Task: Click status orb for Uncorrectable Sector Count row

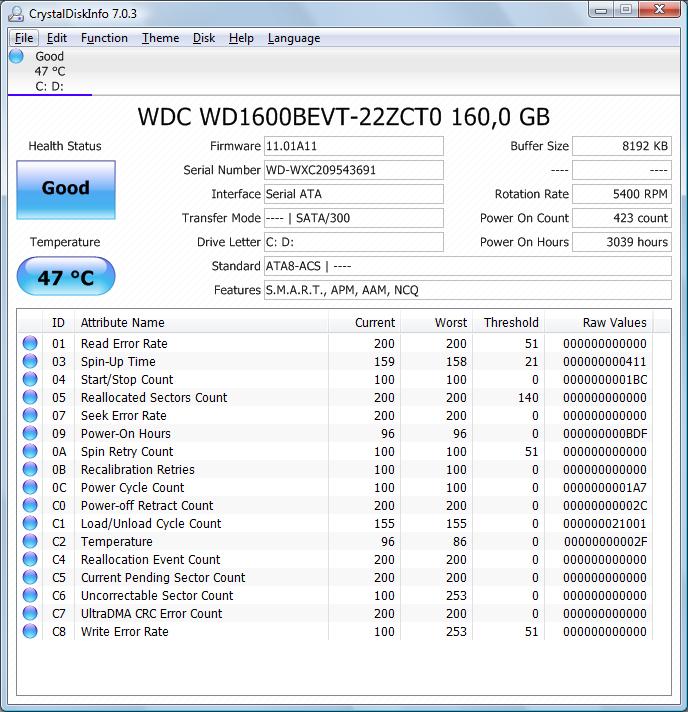Action: pos(30,595)
